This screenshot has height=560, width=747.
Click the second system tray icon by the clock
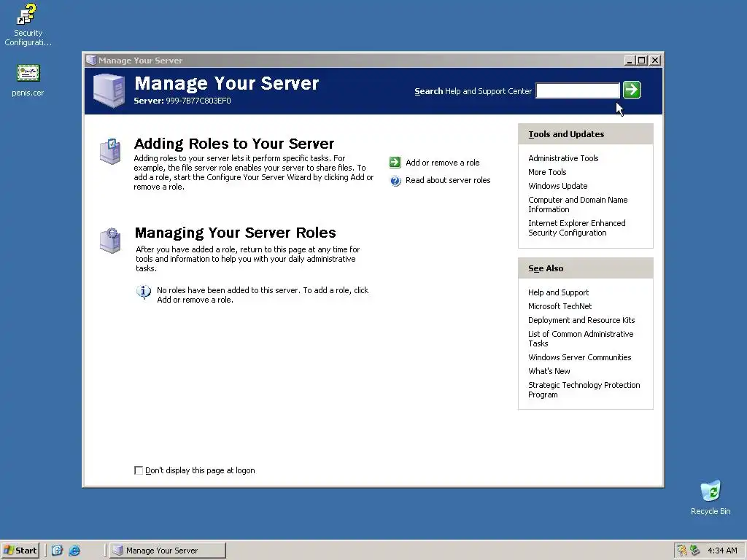(x=695, y=551)
